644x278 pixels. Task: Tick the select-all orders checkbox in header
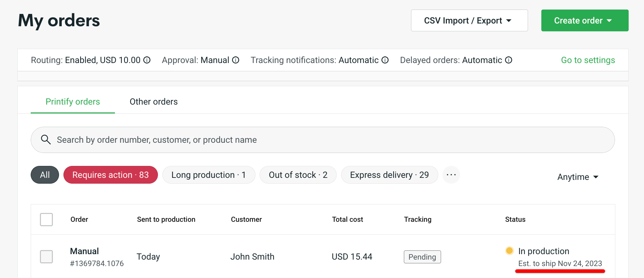(46, 219)
